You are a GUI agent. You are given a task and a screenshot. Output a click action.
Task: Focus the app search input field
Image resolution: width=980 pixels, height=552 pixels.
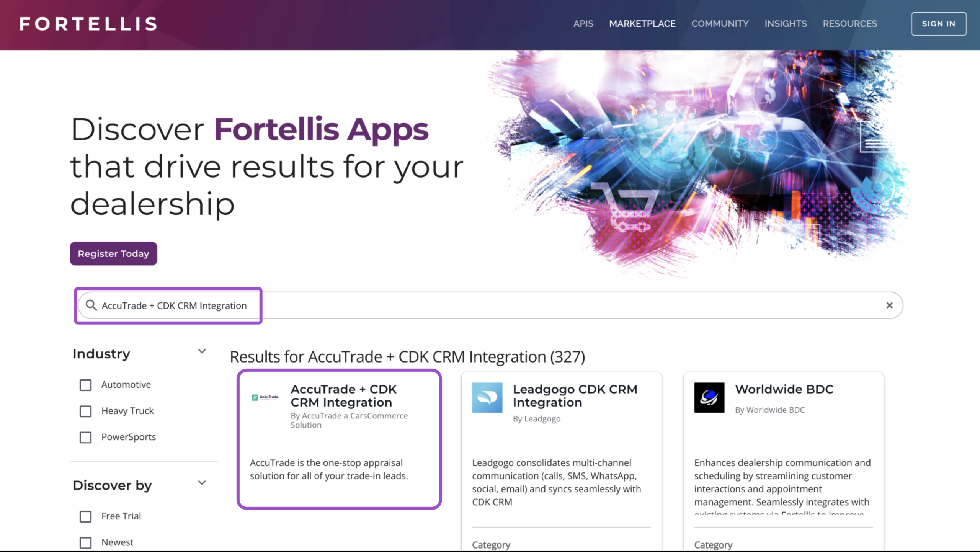pyautogui.click(x=490, y=305)
